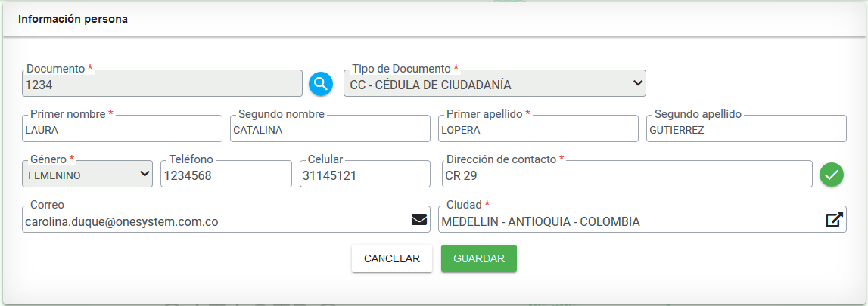868x306 pixels.
Task: Open the Género dropdown showing FEMENINO
Action: (88, 174)
